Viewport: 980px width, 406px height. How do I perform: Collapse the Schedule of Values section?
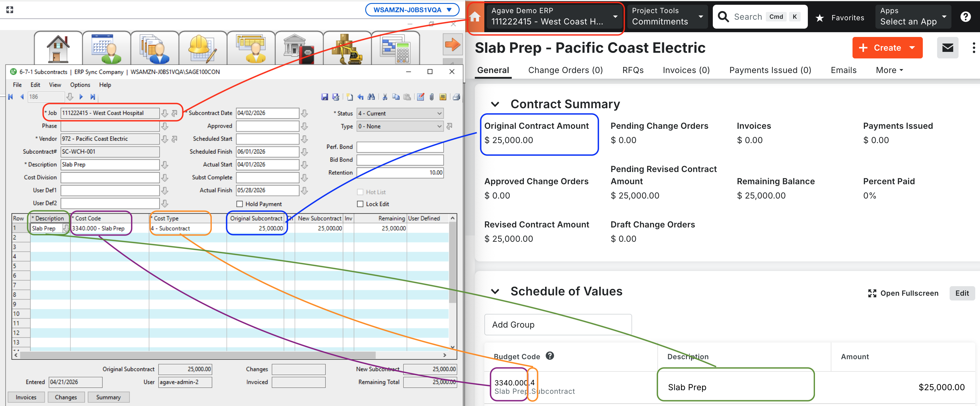point(494,291)
